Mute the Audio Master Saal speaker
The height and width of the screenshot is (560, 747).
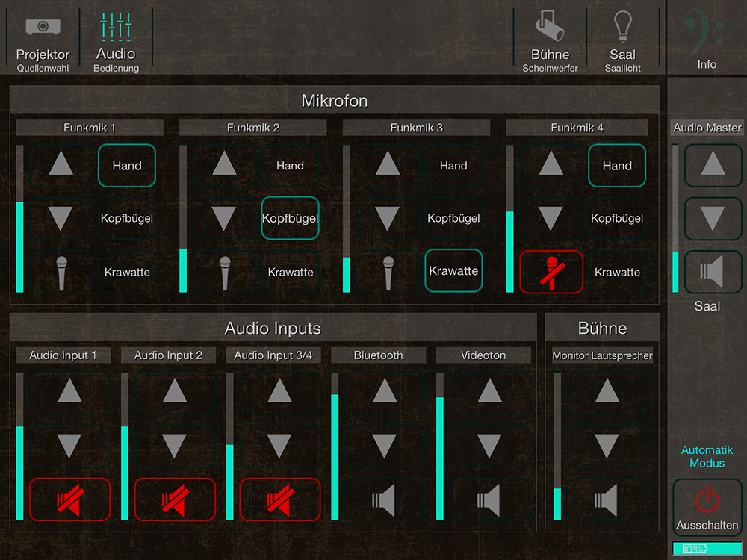pos(713,272)
